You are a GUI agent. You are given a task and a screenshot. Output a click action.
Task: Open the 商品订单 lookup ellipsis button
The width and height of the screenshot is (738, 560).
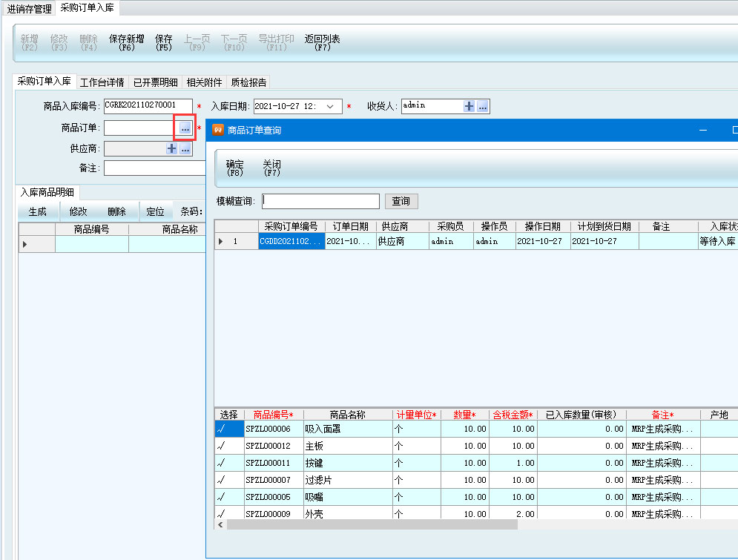pos(185,128)
